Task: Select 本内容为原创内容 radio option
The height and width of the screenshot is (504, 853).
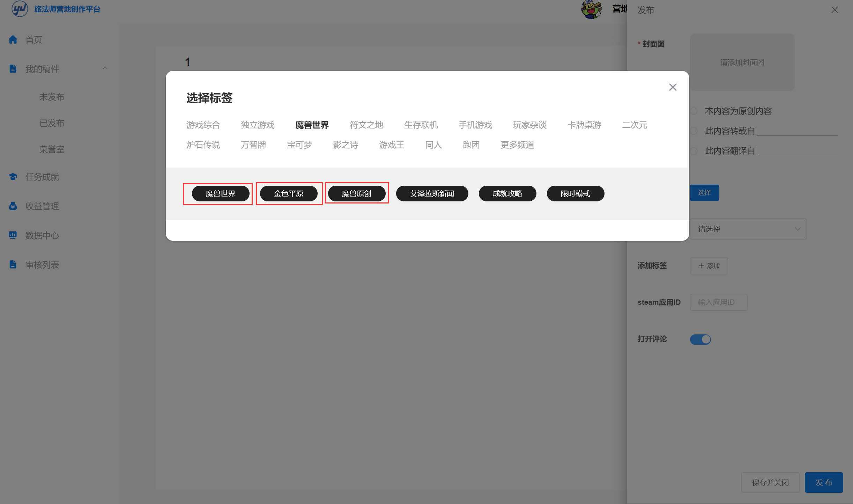Action: [694, 111]
